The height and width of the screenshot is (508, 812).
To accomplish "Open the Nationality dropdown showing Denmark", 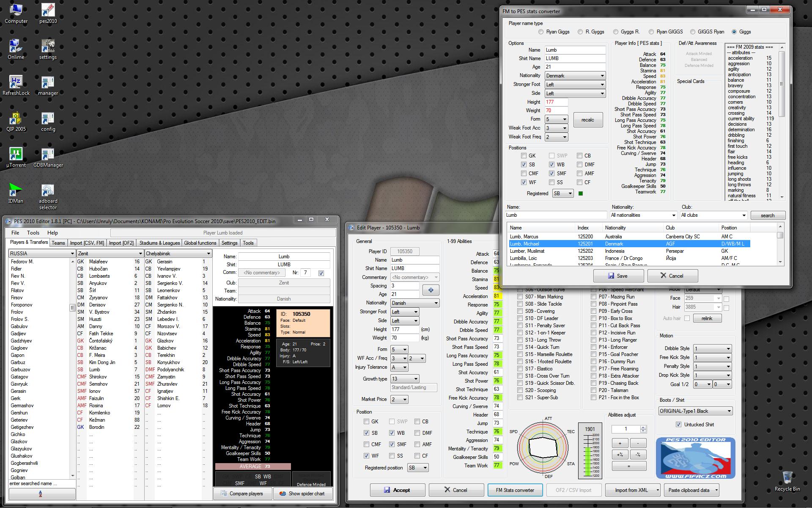I will pyautogui.click(x=575, y=76).
